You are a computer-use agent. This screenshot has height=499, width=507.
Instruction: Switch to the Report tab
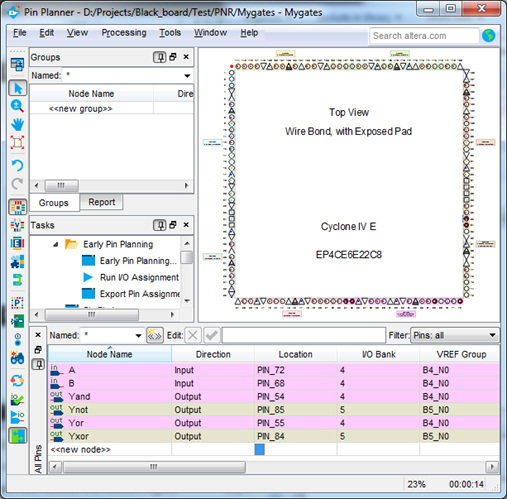[x=102, y=202]
